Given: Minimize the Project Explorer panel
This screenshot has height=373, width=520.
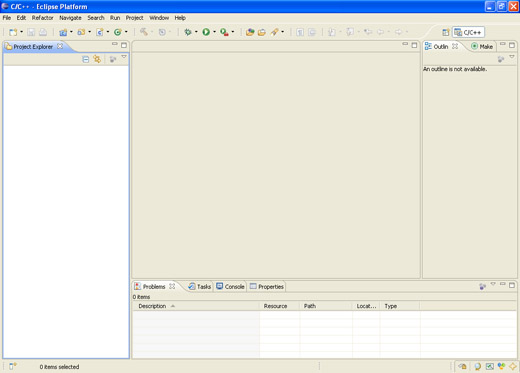Looking at the screenshot, I should pos(115,44).
